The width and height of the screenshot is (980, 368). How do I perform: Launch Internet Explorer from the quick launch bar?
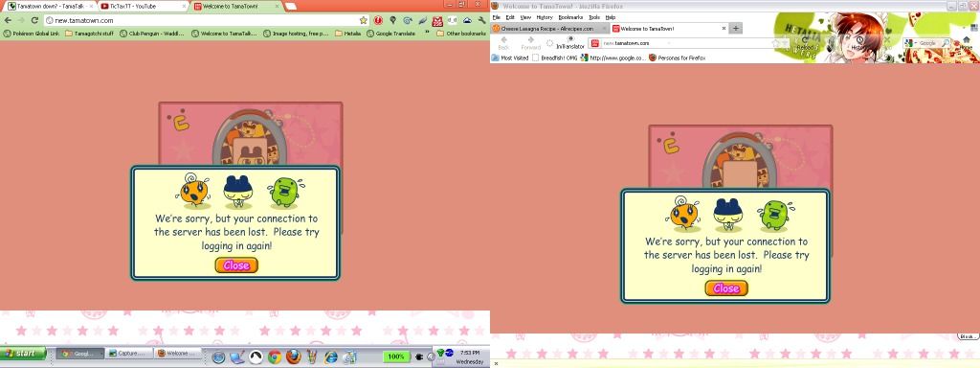[x=330, y=356]
